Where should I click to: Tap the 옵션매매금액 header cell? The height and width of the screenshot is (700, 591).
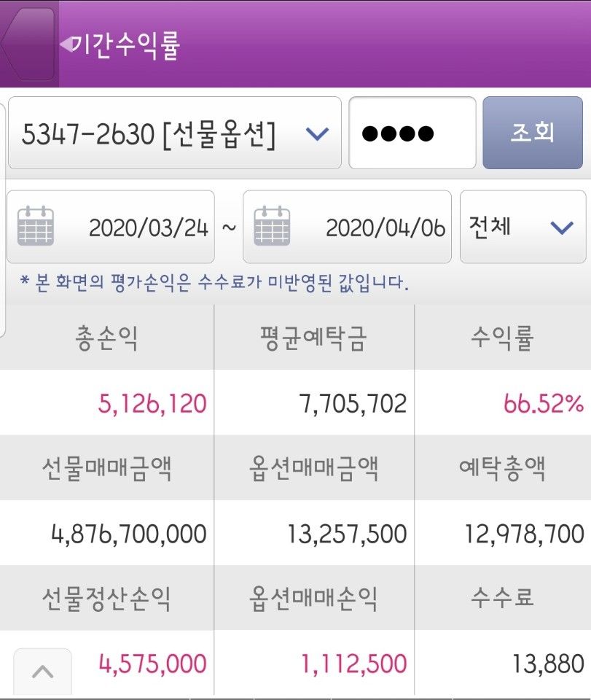point(313,469)
